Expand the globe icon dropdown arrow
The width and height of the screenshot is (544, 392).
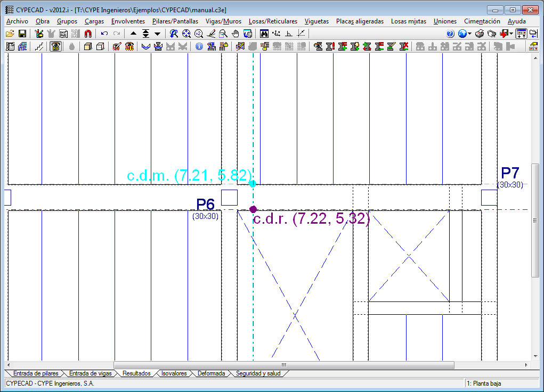tap(469, 34)
